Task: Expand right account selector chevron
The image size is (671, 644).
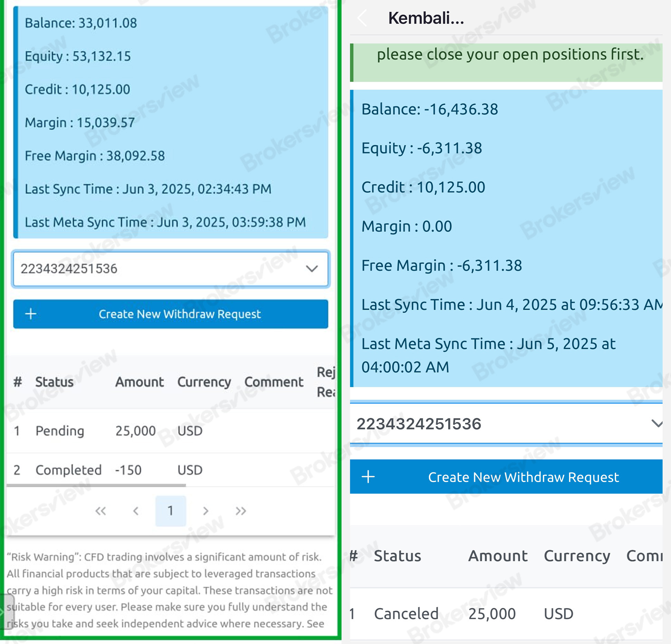Action: [656, 424]
